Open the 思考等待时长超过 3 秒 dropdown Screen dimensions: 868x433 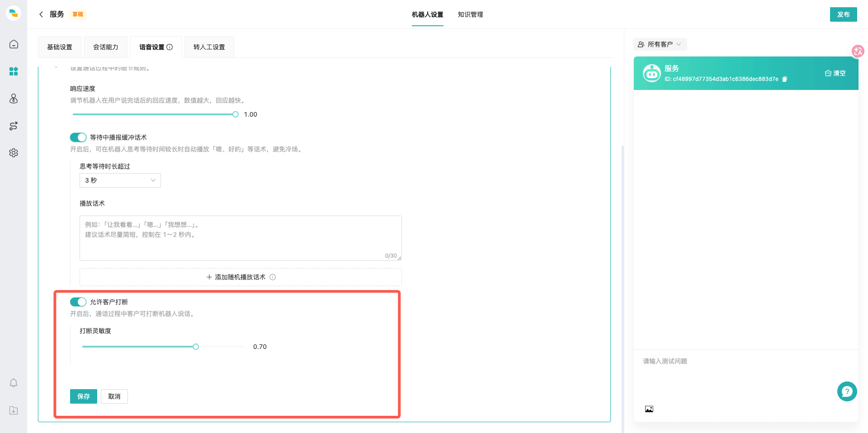tap(120, 180)
